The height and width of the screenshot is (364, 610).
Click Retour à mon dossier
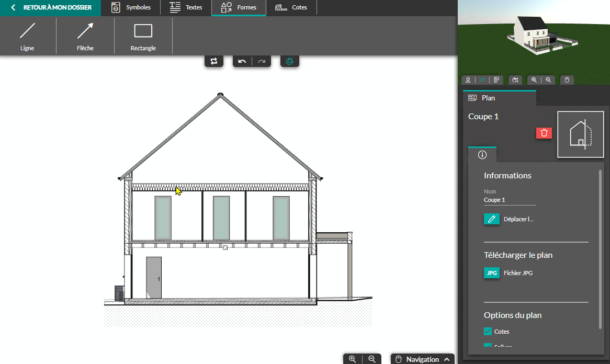point(51,8)
